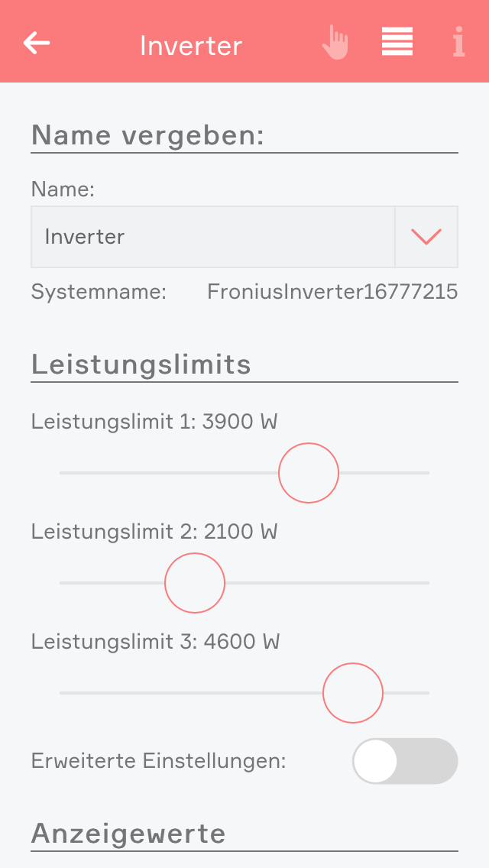Image resolution: width=489 pixels, height=868 pixels.
Task: Click the Name field containing Inverter
Action: coord(212,237)
